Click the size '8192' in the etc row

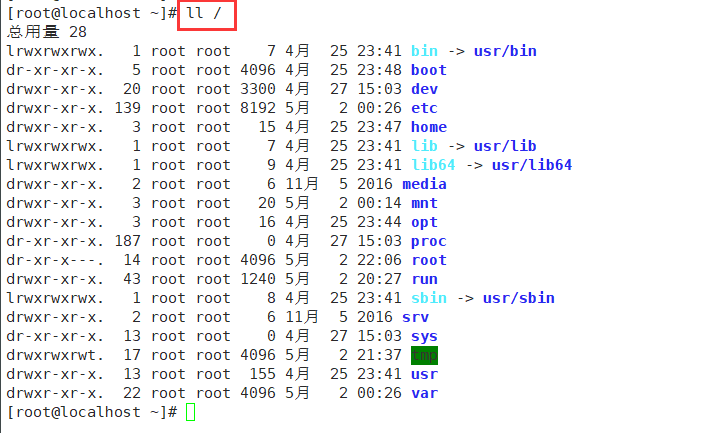[257, 108]
